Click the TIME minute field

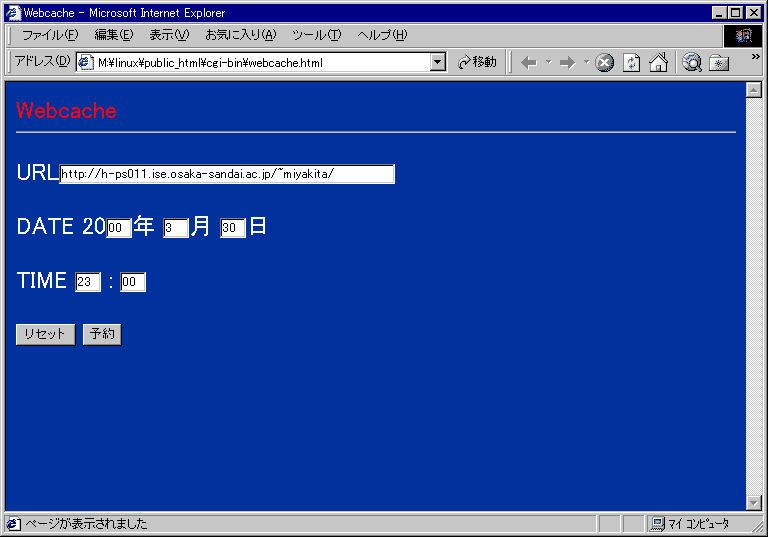(x=133, y=282)
